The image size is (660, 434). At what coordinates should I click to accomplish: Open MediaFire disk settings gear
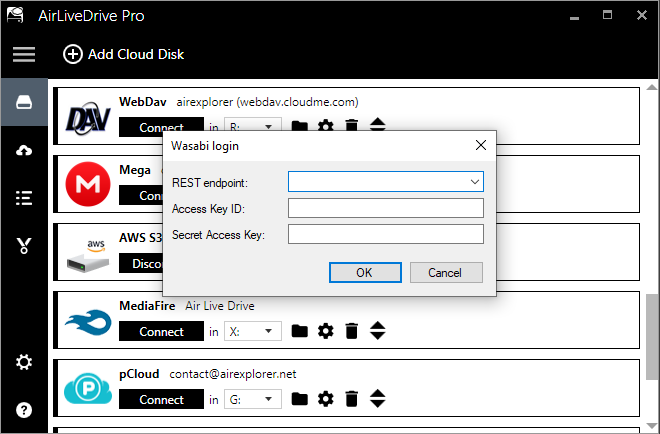325,331
